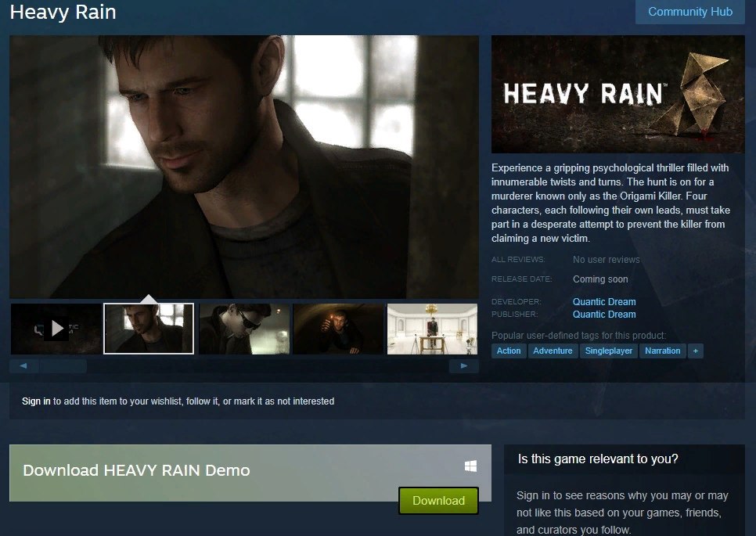Select the white room screenshot thumbnail
Screen dimensions: 756x536
(x=432, y=329)
